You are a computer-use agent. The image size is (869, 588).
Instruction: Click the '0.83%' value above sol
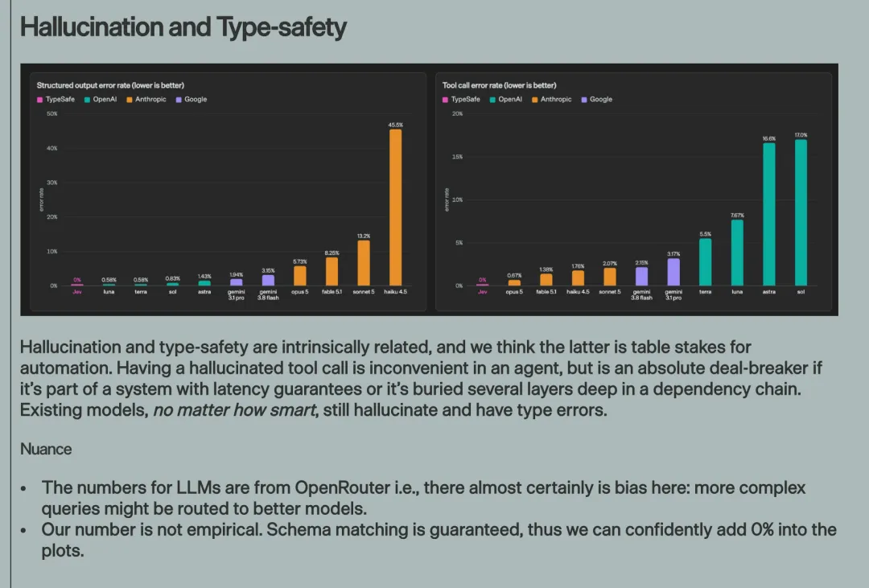coord(172,279)
